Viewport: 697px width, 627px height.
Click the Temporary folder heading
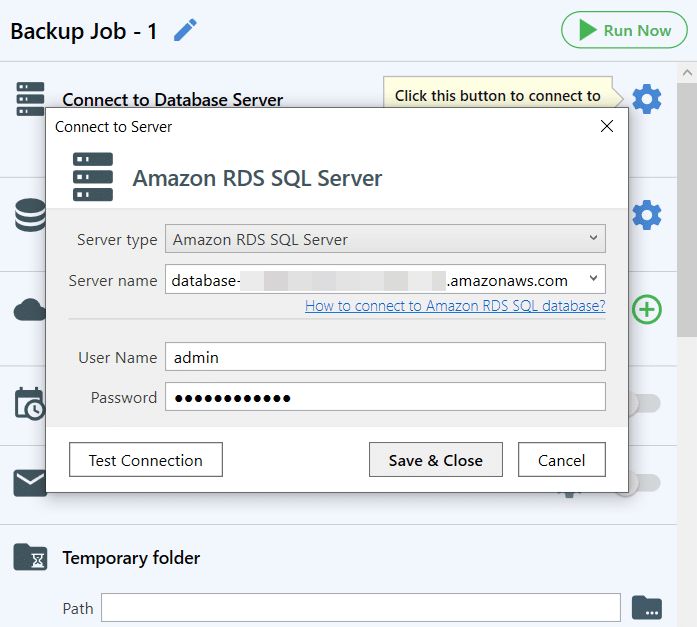point(131,558)
